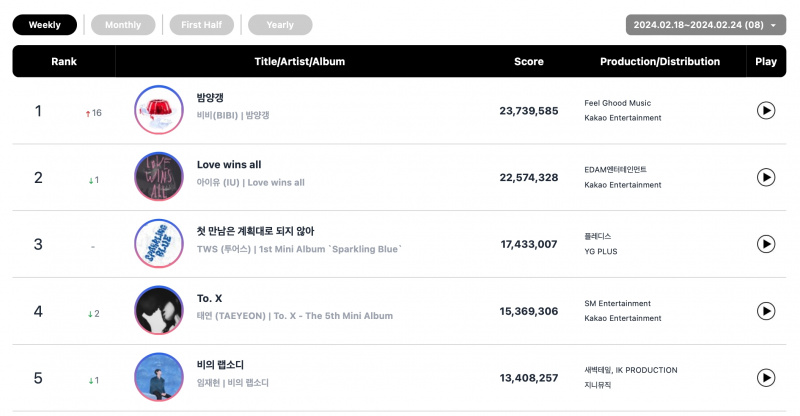The width and height of the screenshot is (800, 416).
Task: Open the song title 밤양갱
Action: (x=210, y=97)
